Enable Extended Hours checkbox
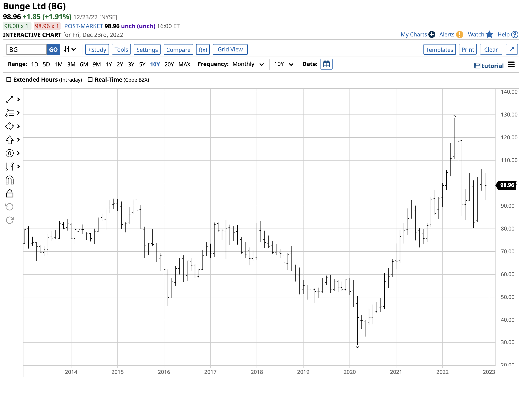 [x=9, y=80]
